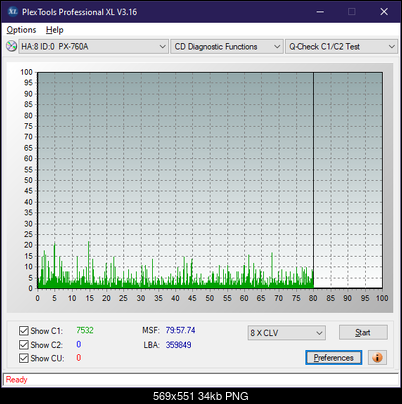Click the Ready status bar text
This screenshot has width=402, height=404.
pyautogui.click(x=16, y=380)
